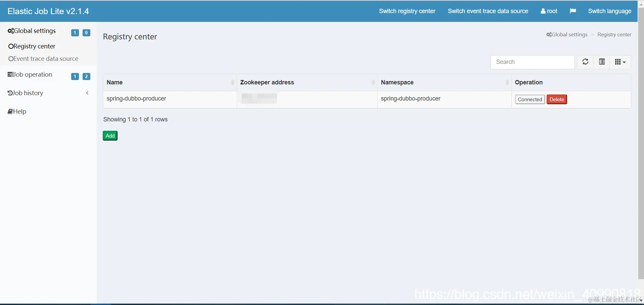
Task: Sort table by Namespace column
Action: (x=444, y=82)
